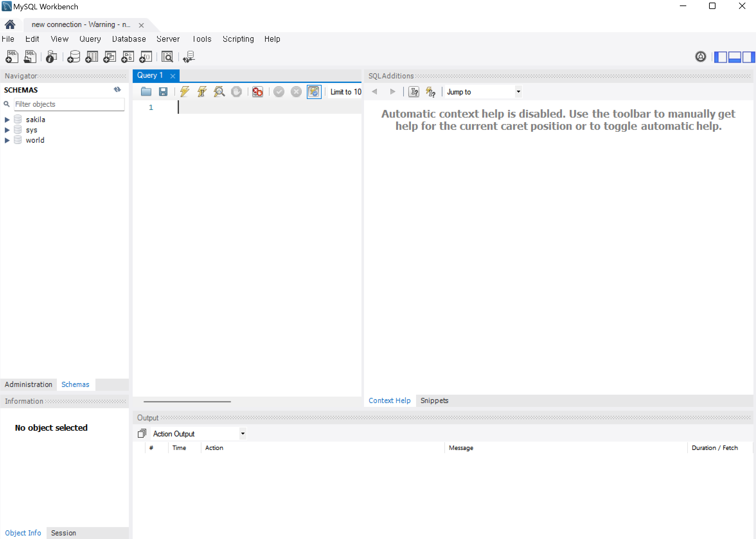Toggle the auto-commit mode button

click(314, 92)
